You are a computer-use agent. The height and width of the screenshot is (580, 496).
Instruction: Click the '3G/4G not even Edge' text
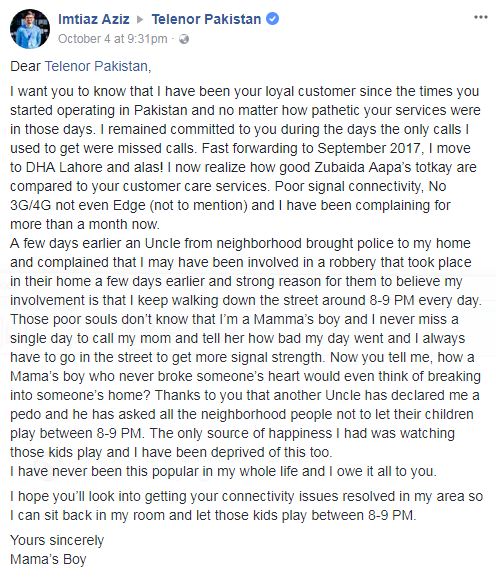tap(78, 205)
